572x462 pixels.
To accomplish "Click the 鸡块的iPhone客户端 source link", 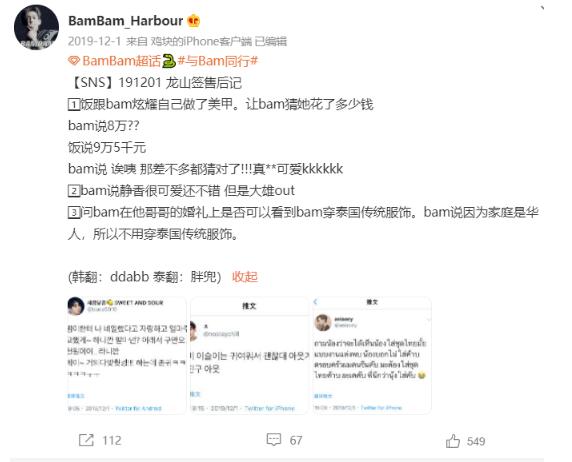I will (201, 41).
